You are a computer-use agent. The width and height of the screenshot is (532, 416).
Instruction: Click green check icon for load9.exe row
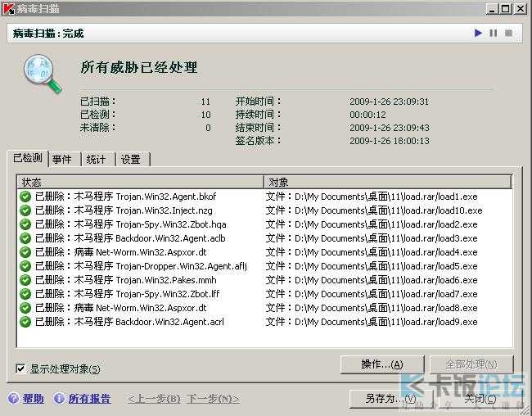coord(25,322)
